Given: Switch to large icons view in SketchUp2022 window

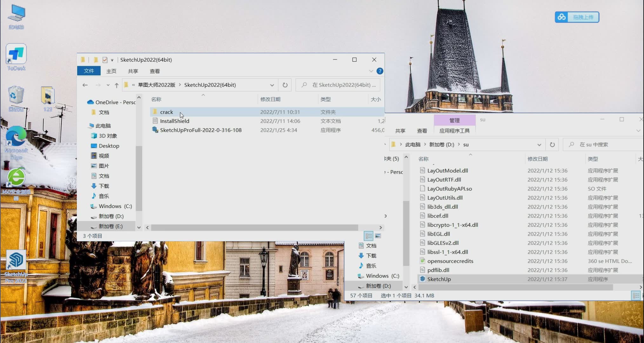Looking at the screenshot, I should pos(378,236).
